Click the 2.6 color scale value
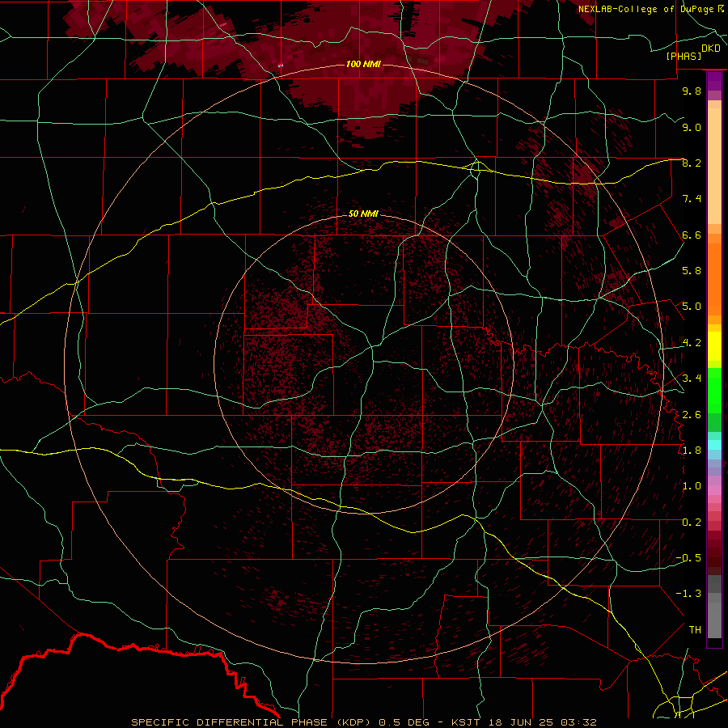728x728 pixels. pos(692,415)
